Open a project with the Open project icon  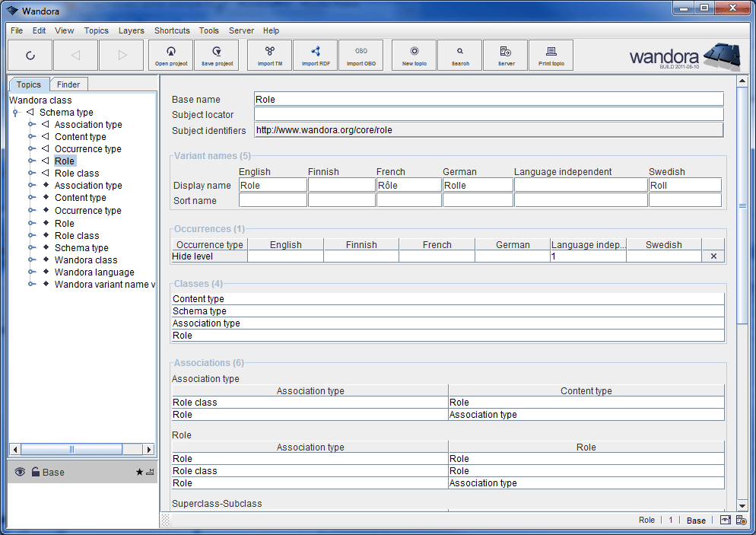(x=170, y=55)
